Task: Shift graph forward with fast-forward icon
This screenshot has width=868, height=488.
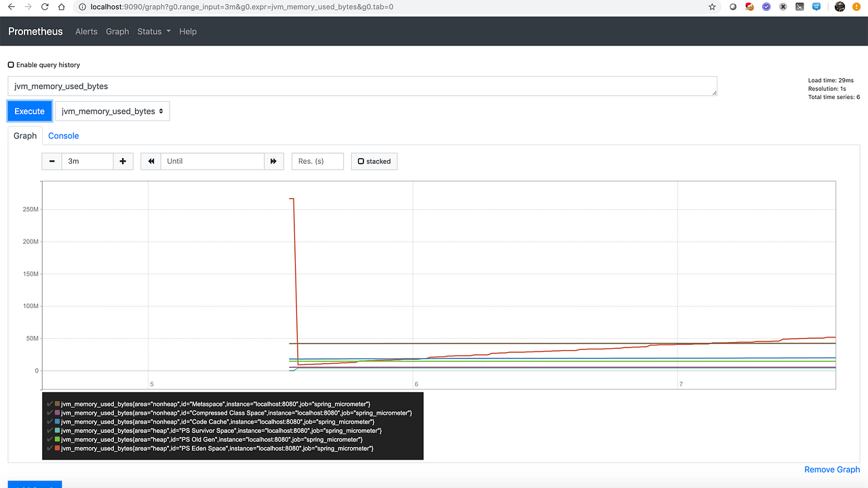Action: (x=273, y=161)
